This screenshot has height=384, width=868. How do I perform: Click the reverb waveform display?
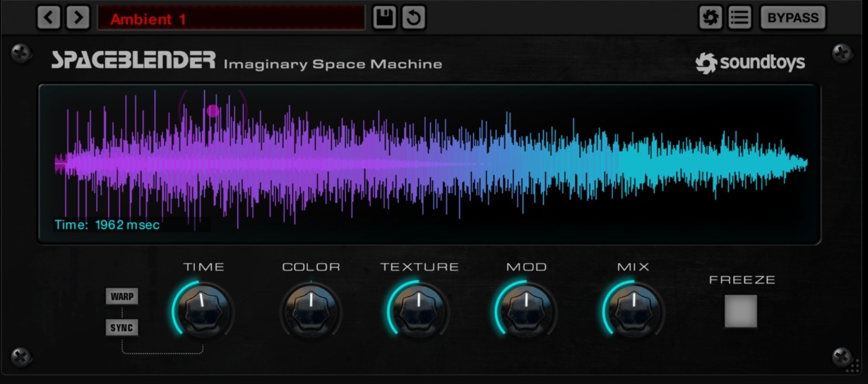tap(429, 164)
